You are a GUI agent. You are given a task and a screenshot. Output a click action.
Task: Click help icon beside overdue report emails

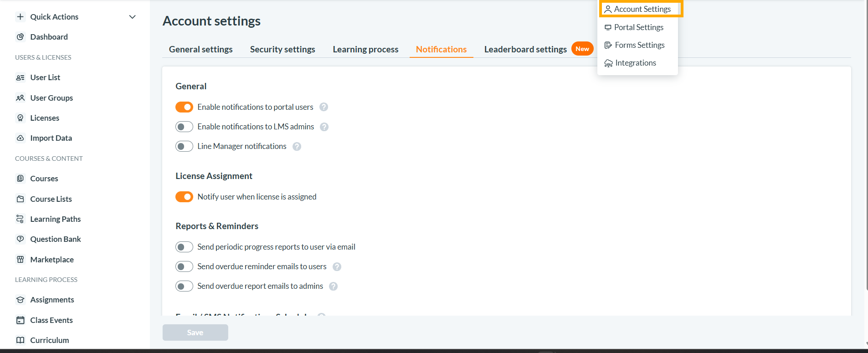coord(333,286)
